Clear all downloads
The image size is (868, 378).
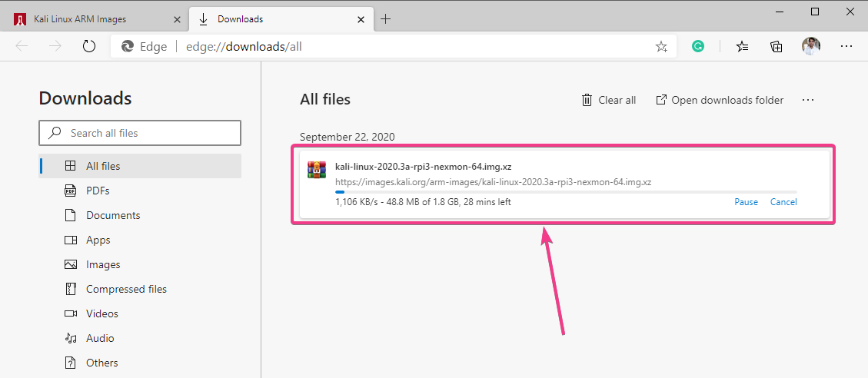point(608,100)
